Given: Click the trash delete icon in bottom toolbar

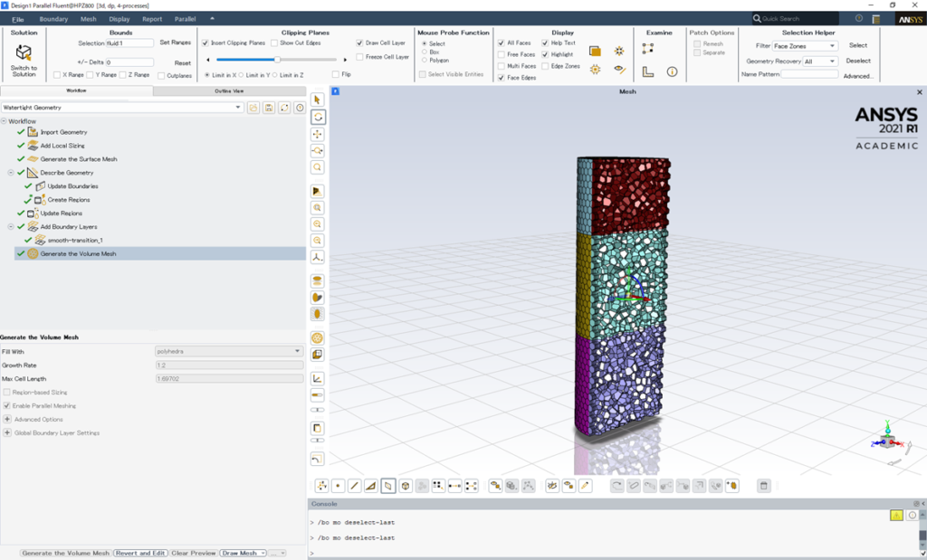Looking at the screenshot, I should pyautogui.click(x=763, y=486).
